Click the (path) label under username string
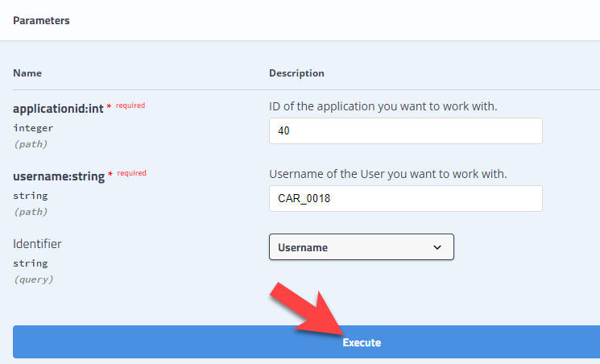 tap(31, 212)
